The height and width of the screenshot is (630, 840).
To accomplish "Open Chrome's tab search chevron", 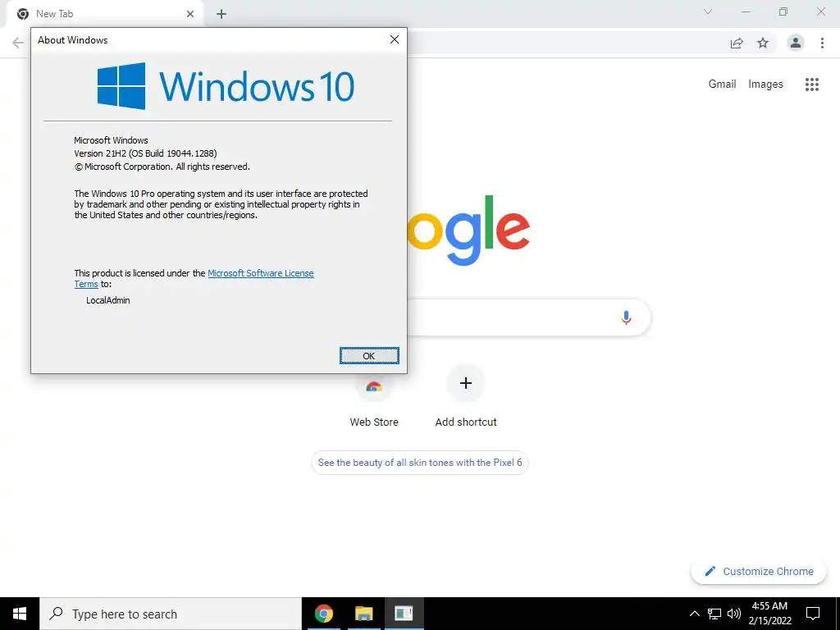I will (708, 11).
